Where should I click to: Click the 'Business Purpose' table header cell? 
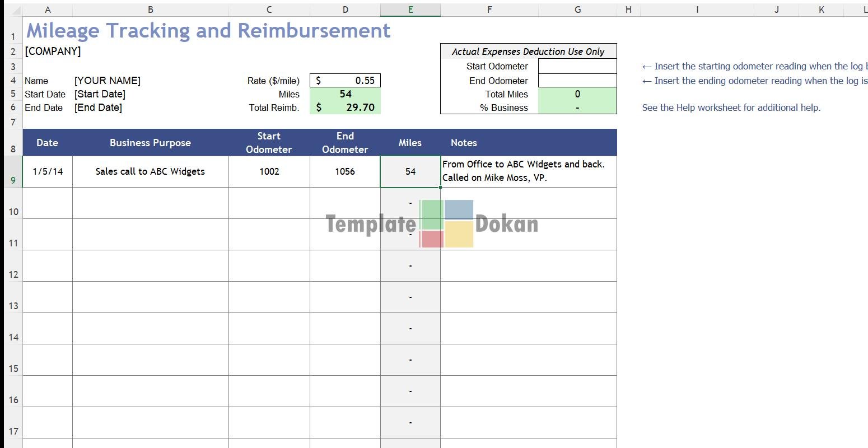(x=150, y=143)
